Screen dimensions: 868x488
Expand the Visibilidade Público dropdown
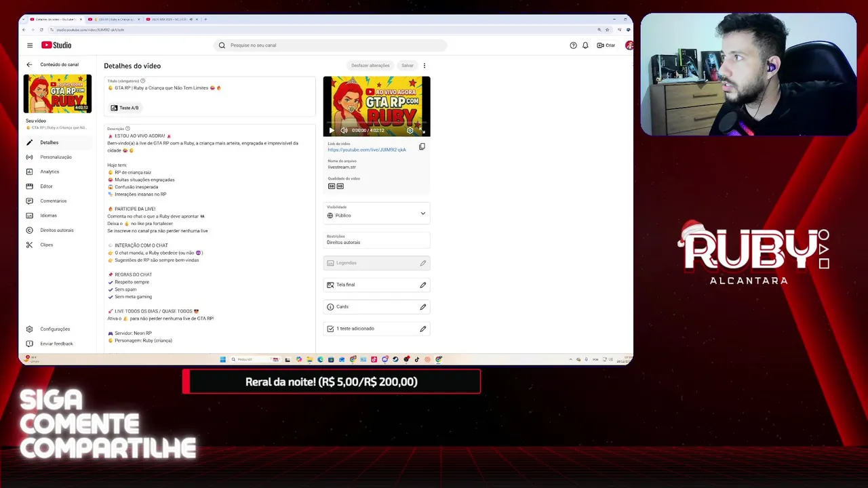click(x=376, y=213)
